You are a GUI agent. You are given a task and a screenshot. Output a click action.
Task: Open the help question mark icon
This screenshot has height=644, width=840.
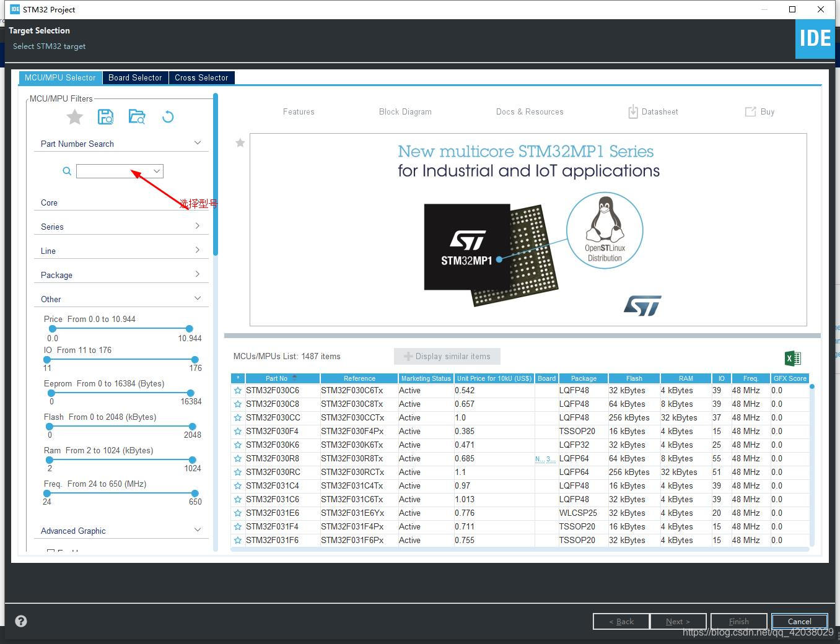(x=21, y=621)
